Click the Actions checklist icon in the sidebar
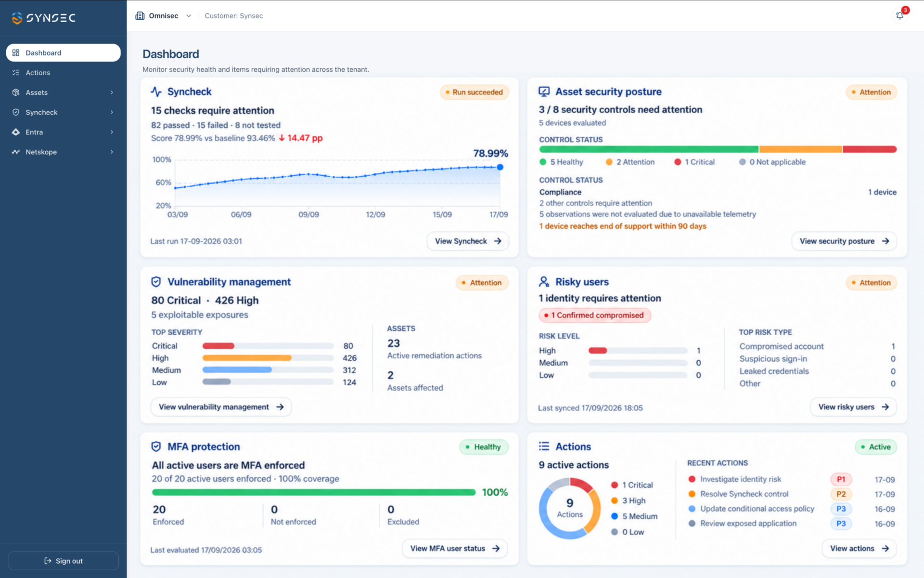Viewport: 924px width, 578px height. point(16,73)
